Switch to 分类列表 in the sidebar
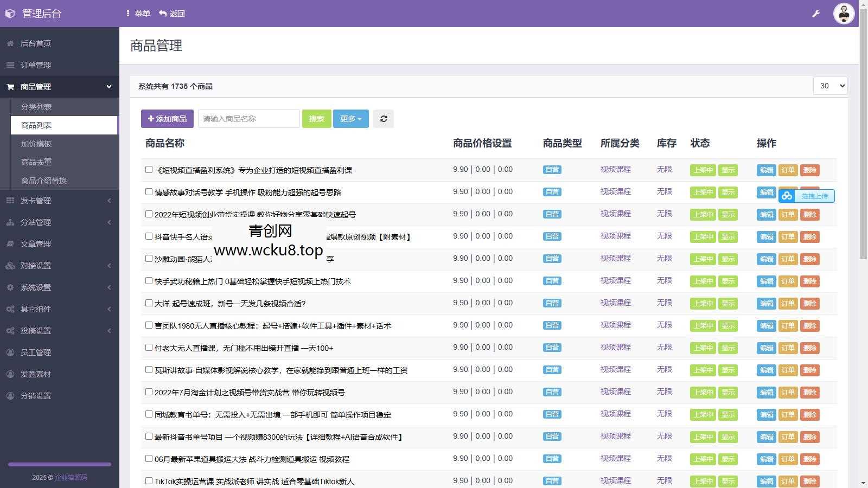The width and height of the screenshot is (868, 488). click(36, 106)
